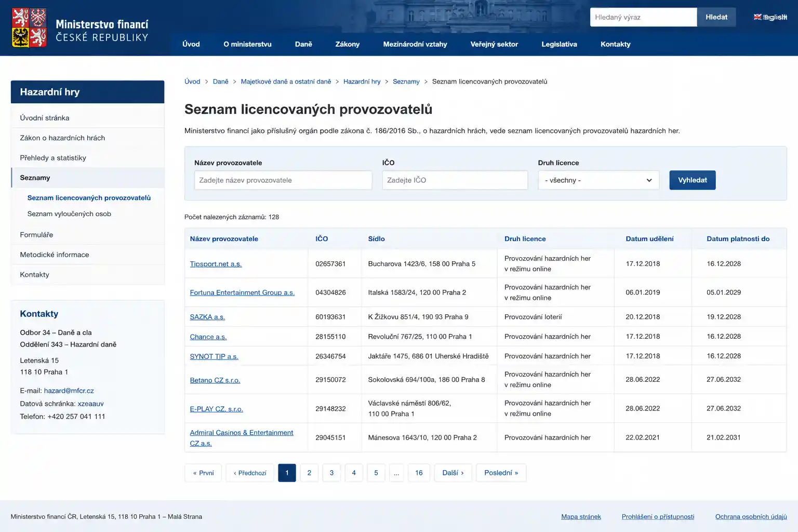This screenshot has height=532, width=798.
Task: Go to Úvod in the breadcrumb
Action: pos(192,82)
